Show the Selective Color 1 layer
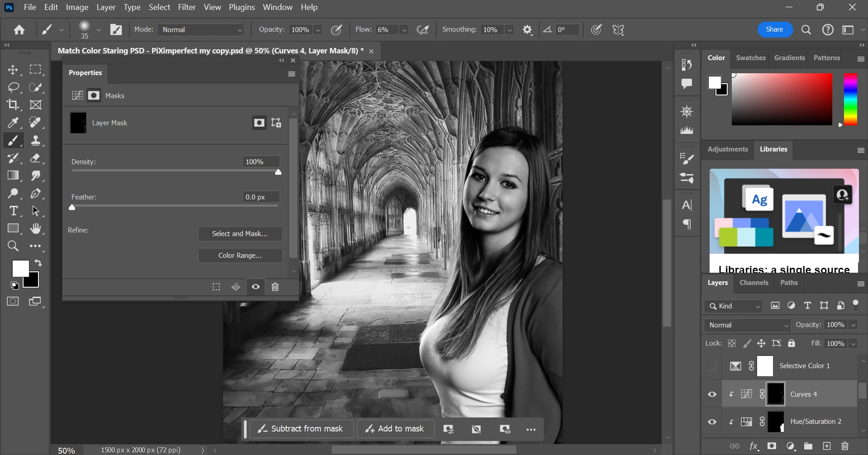 tap(712, 366)
